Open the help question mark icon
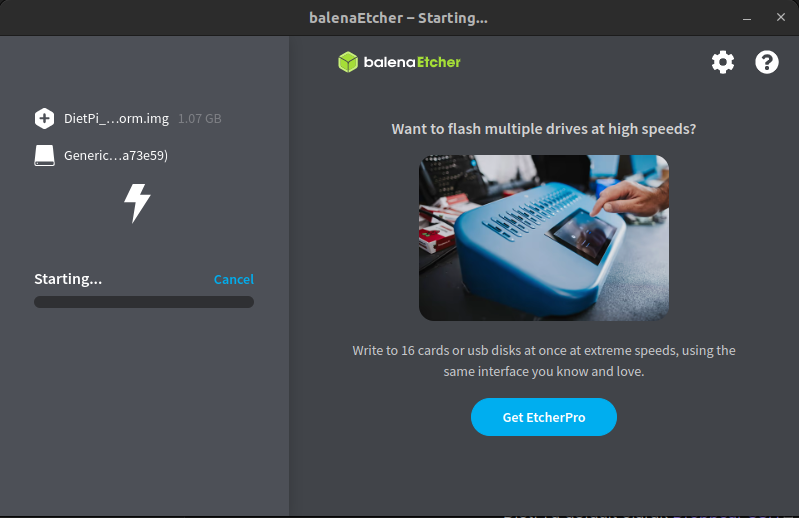 pos(766,62)
